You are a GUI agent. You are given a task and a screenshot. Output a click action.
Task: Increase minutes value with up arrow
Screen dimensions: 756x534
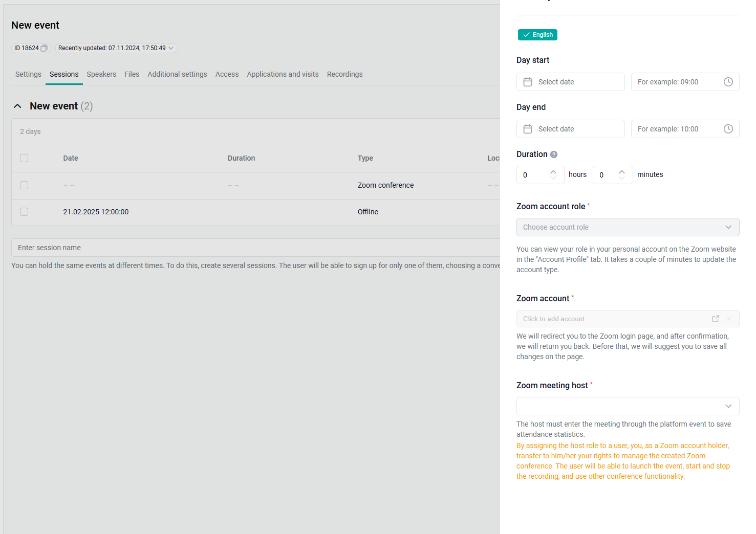coord(622,172)
